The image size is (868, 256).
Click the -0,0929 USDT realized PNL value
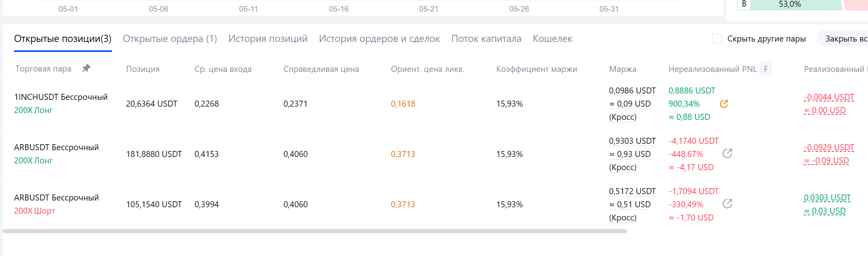coord(829,147)
